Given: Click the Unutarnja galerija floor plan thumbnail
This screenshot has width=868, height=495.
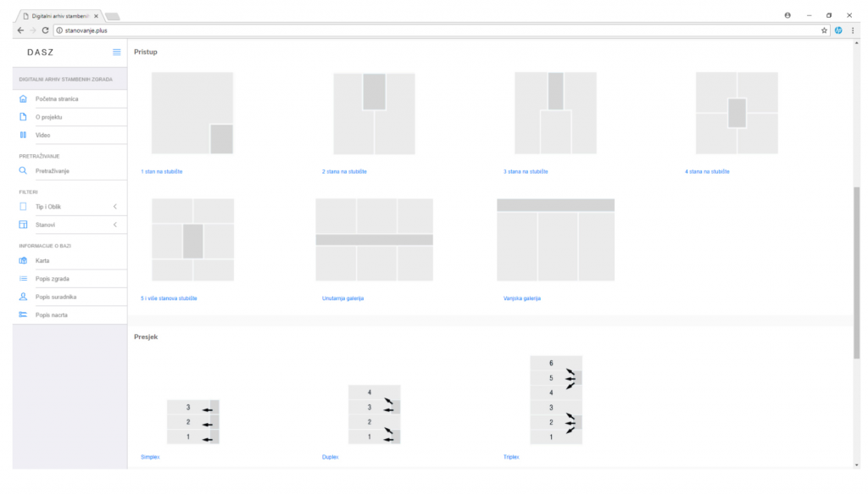Looking at the screenshot, I should pyautogui.click(x=374, y=240).
